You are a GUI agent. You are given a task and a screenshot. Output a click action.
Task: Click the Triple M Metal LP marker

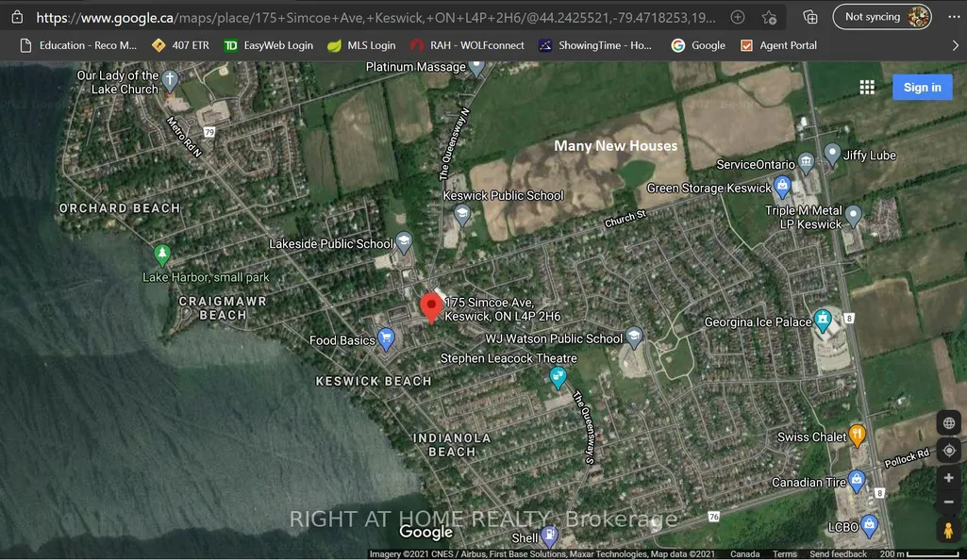pos(853,216)
